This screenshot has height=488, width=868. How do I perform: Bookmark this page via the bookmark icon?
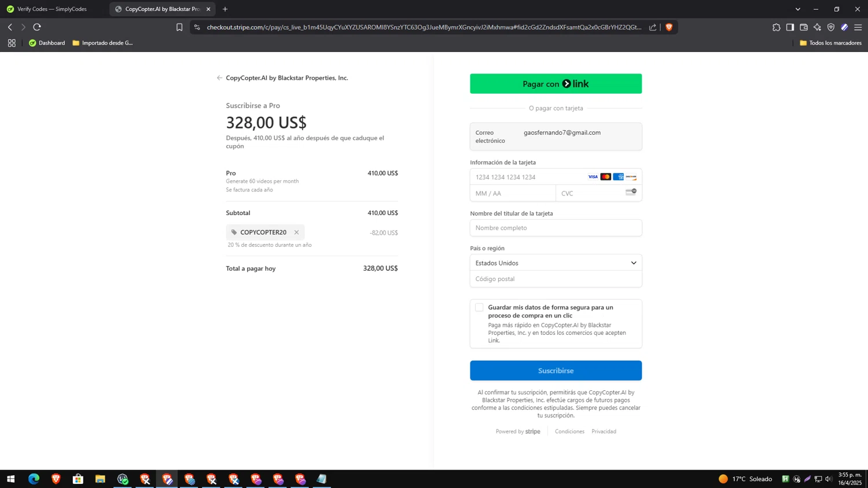[179, 27]
